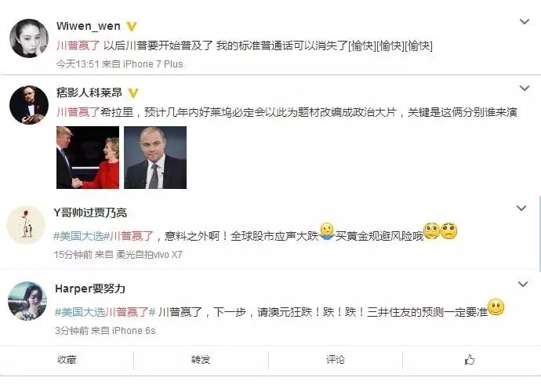Click the 评论 comment button
Screen dimensions: 541x392
[x=336, y=360]
